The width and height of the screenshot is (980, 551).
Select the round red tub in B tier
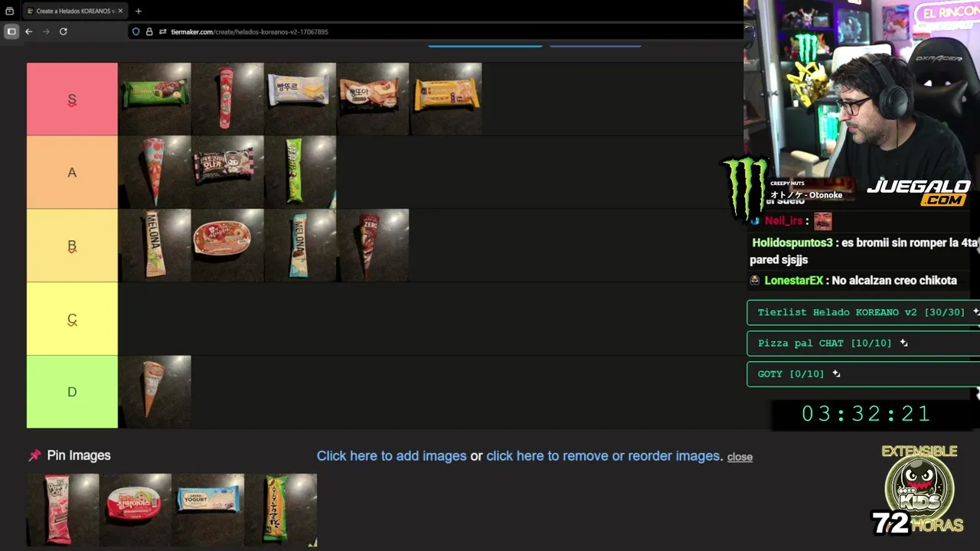coord(227,245)
